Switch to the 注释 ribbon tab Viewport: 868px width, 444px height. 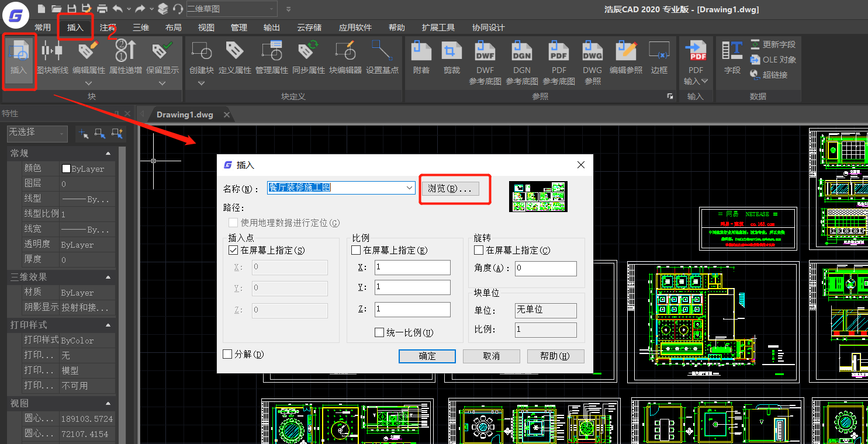coord(108,27)
